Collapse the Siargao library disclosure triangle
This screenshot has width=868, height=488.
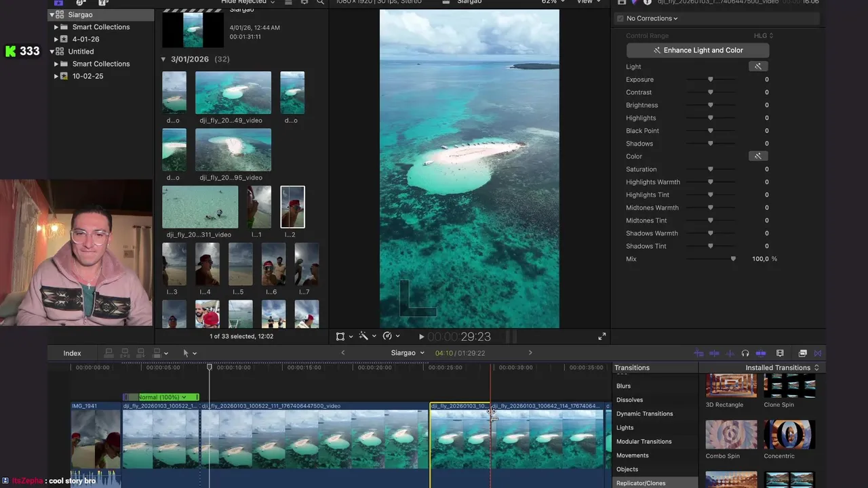click(x=52, y=15)
